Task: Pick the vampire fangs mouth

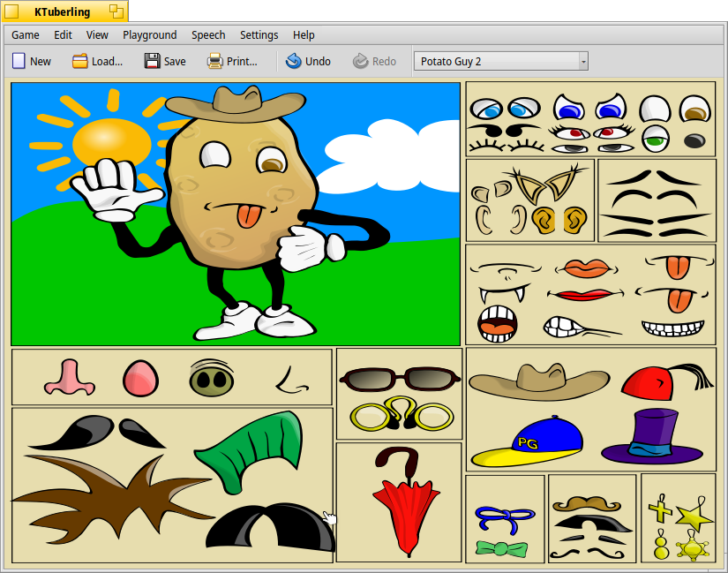Action: [x=503, y=294]
